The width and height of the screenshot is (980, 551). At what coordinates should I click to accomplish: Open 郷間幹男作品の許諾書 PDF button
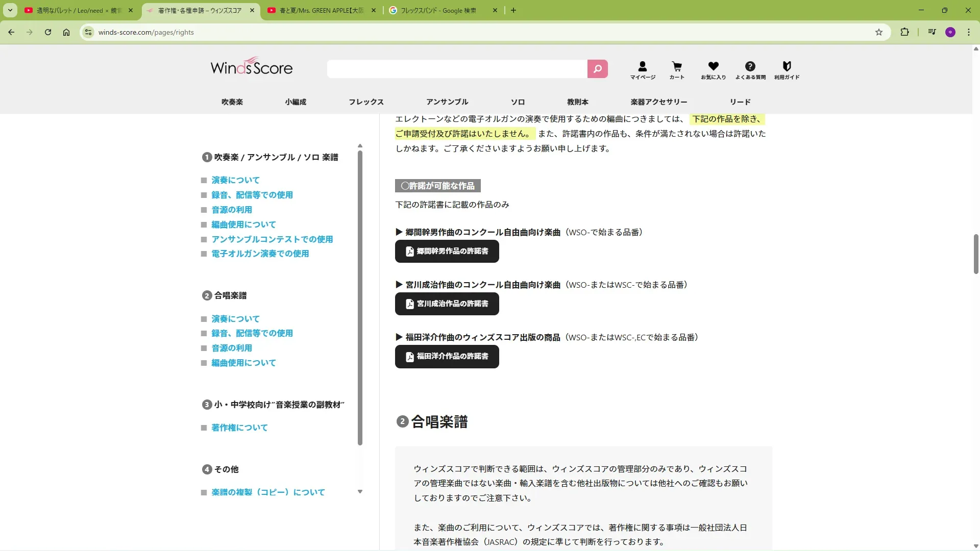click(447, 252)
